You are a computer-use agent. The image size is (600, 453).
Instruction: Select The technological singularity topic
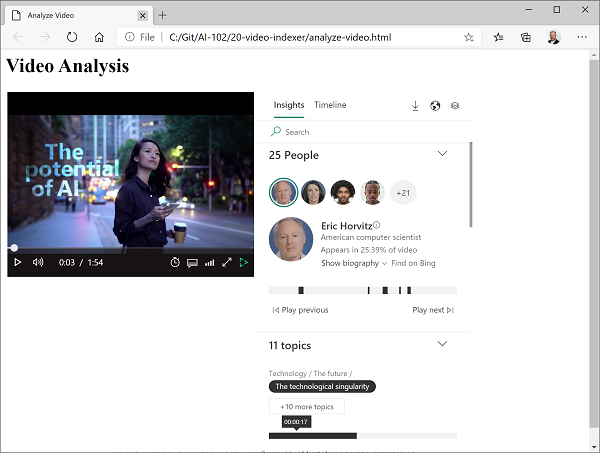(x=322, y=386)
